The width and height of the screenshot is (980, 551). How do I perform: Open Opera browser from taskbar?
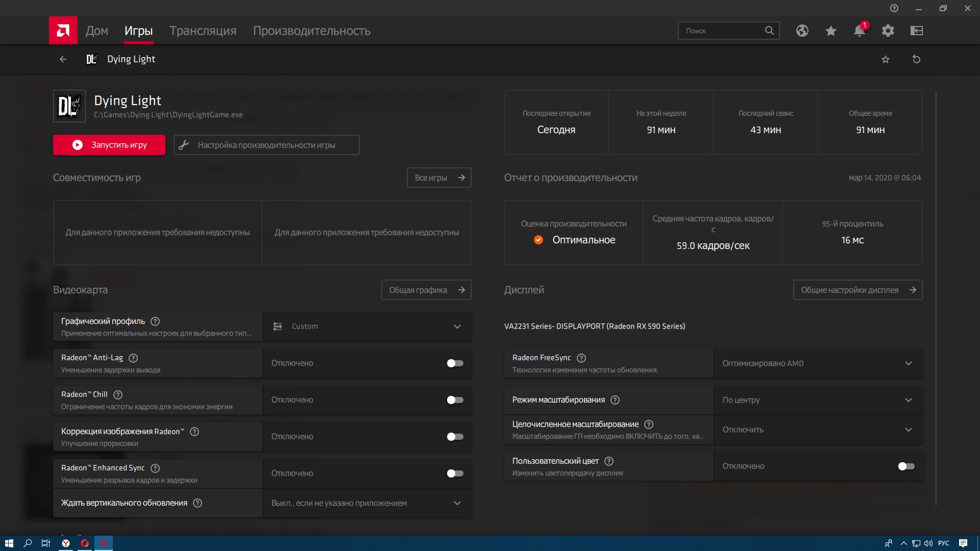[x=85, y=543]
